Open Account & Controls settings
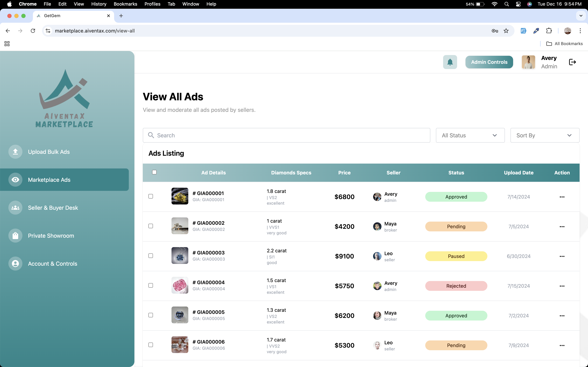Image resolution: width=588 pixels, height=367 pixels. pyautogui.click(x=52, y=264)
